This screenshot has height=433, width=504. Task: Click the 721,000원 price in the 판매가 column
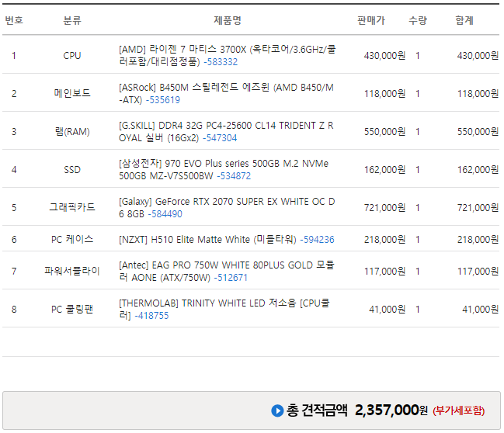coord(384,207)
